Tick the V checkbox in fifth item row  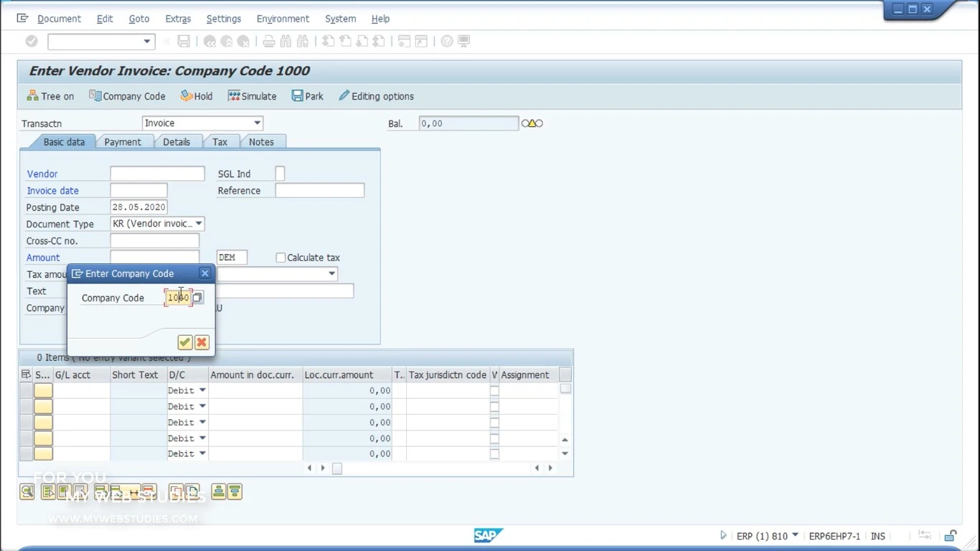click(494, 453)
